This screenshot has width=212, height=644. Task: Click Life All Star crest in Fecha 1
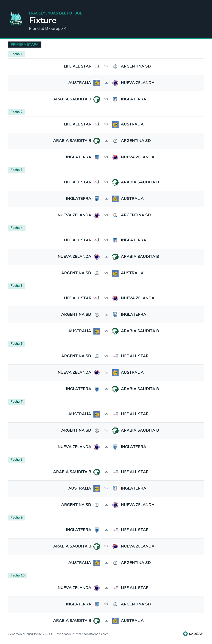click(x=97, y=66)
